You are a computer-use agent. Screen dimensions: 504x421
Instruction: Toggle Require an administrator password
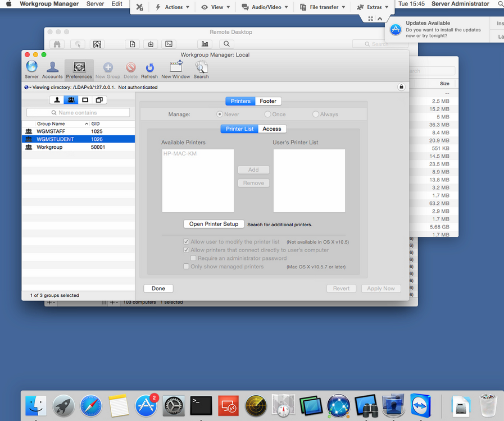193,258
